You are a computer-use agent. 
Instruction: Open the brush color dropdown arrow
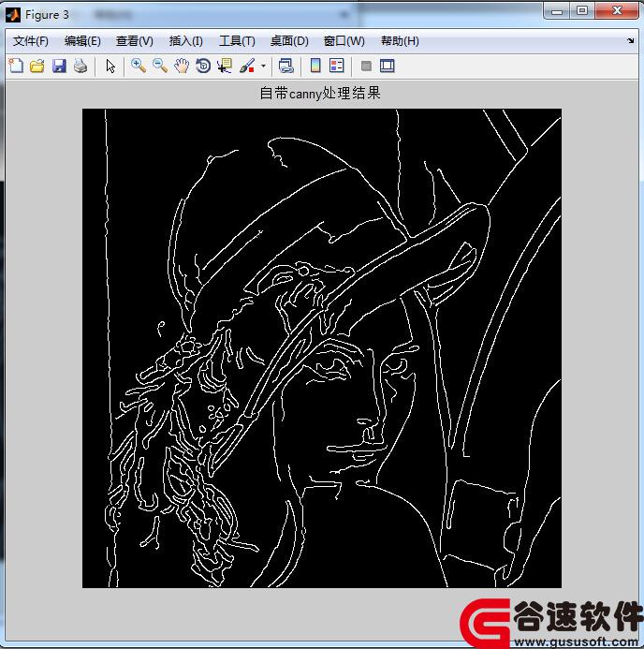tap(263, 66)
